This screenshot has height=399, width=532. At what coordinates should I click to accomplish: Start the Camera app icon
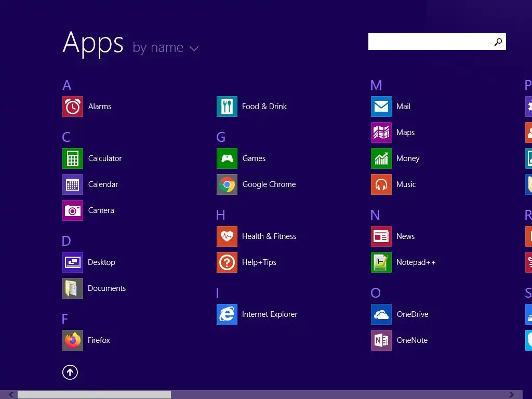[73, 210]
